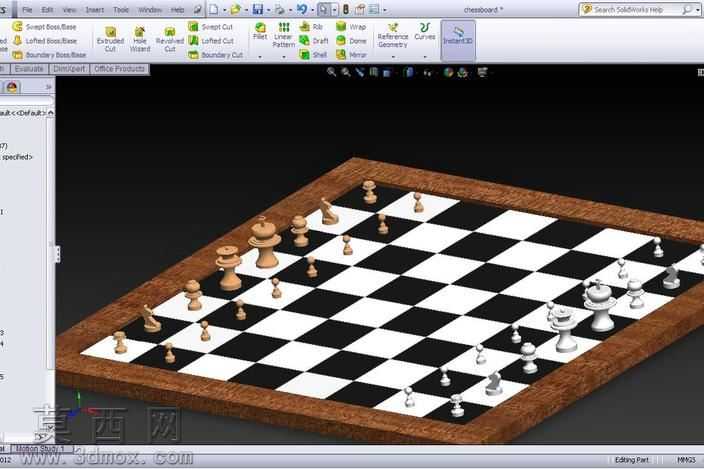Print the current document

pyautogui.click(x=280, y=9)
